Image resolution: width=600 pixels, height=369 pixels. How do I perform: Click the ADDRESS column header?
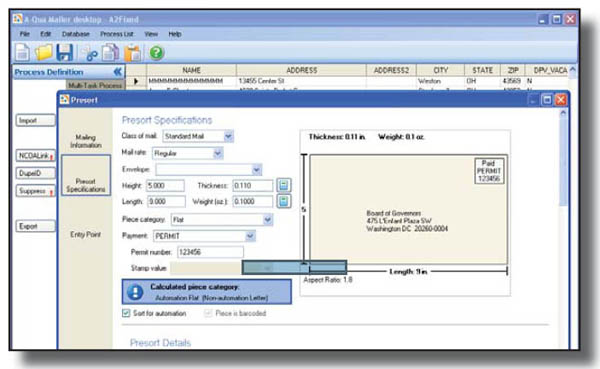coord(302,70)
